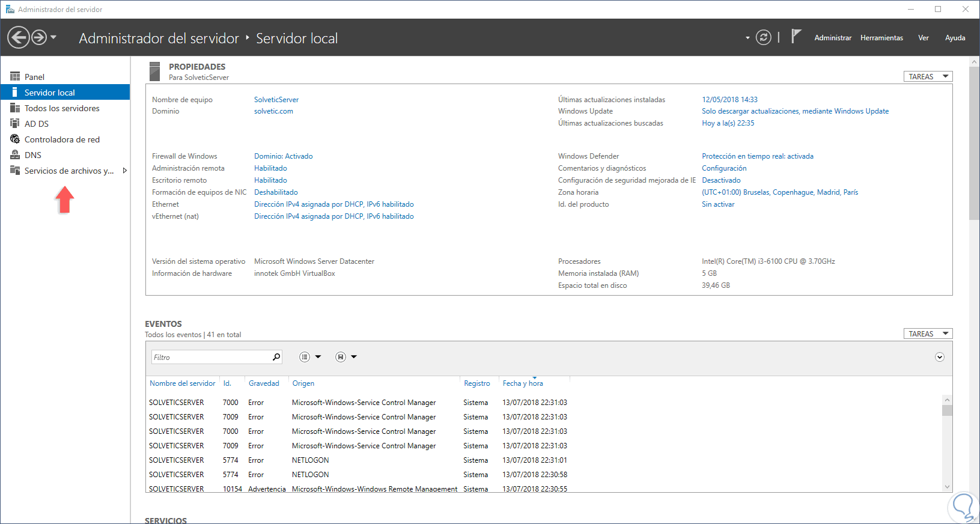Refresh the Server Manager view
Viewport: 980px width, 524px height.
pos(763,37)
